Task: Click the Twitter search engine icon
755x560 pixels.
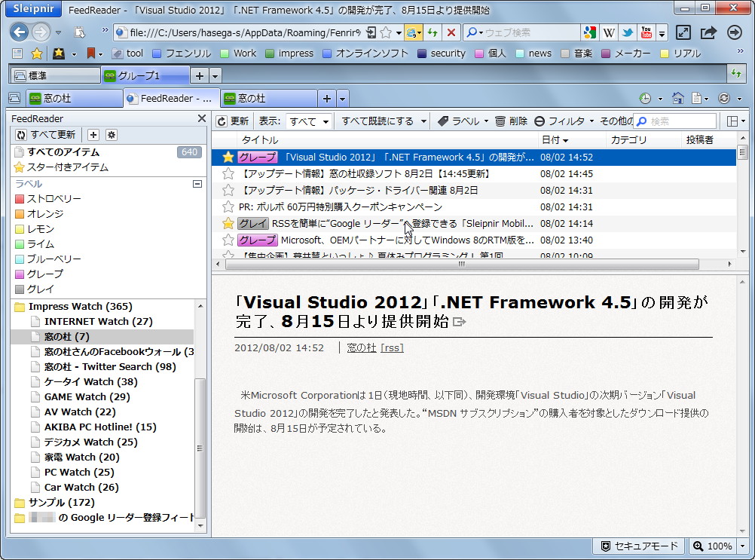Action: (x=628, y=32)
